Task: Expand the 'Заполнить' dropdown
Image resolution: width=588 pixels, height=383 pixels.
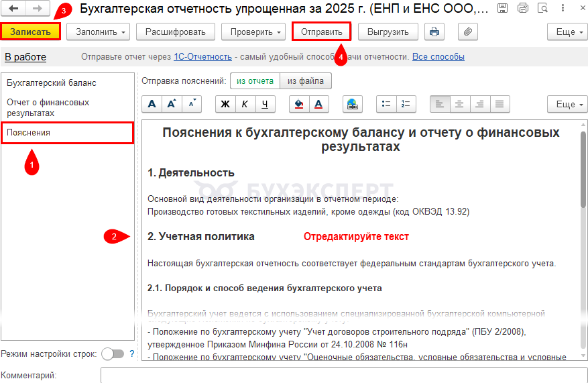Action: click(99, 32)
